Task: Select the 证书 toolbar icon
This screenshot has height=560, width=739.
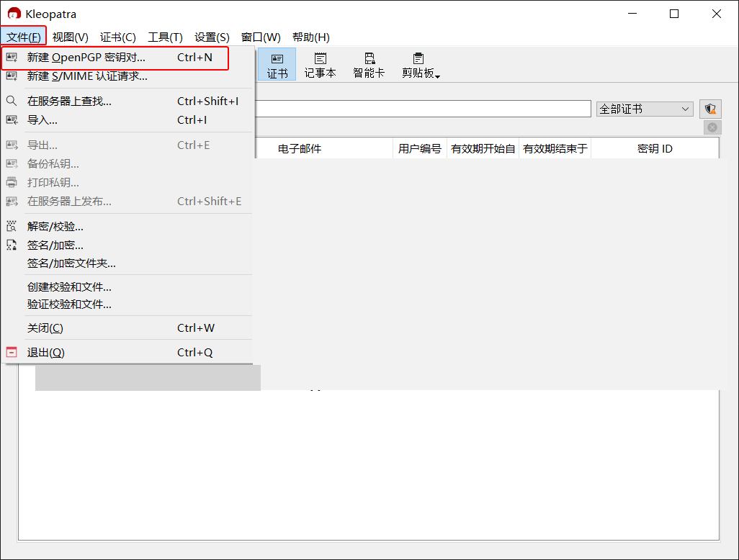Action: [277, 64]
